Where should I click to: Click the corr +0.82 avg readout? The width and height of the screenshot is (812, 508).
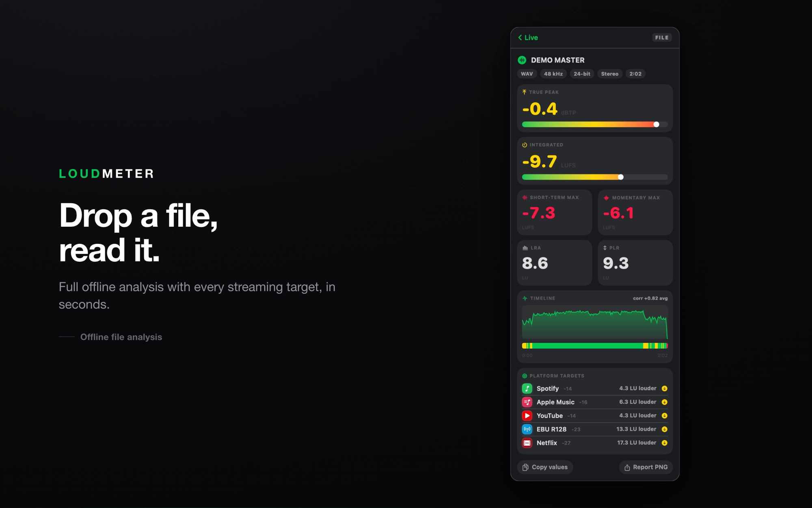650,298
